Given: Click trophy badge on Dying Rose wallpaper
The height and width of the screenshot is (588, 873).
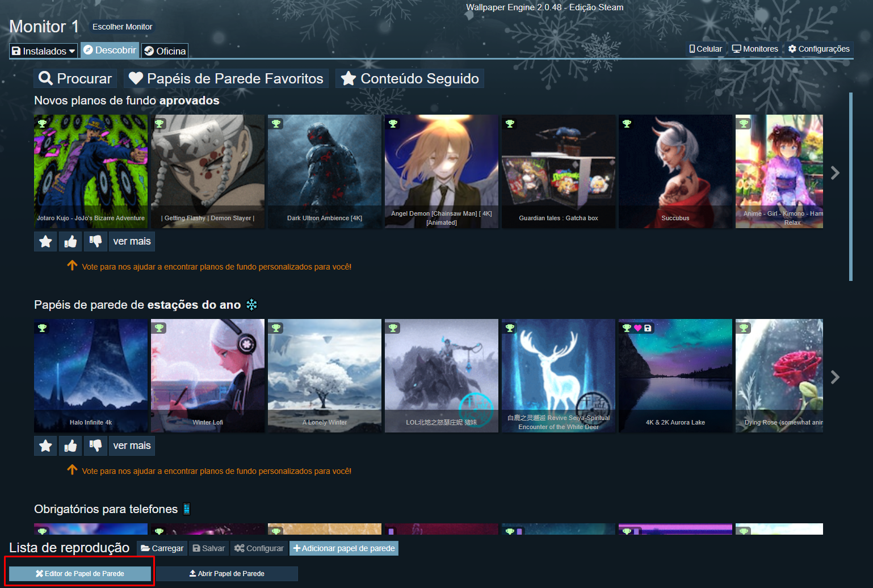Looking at the screenshot, I should [744, 327].
